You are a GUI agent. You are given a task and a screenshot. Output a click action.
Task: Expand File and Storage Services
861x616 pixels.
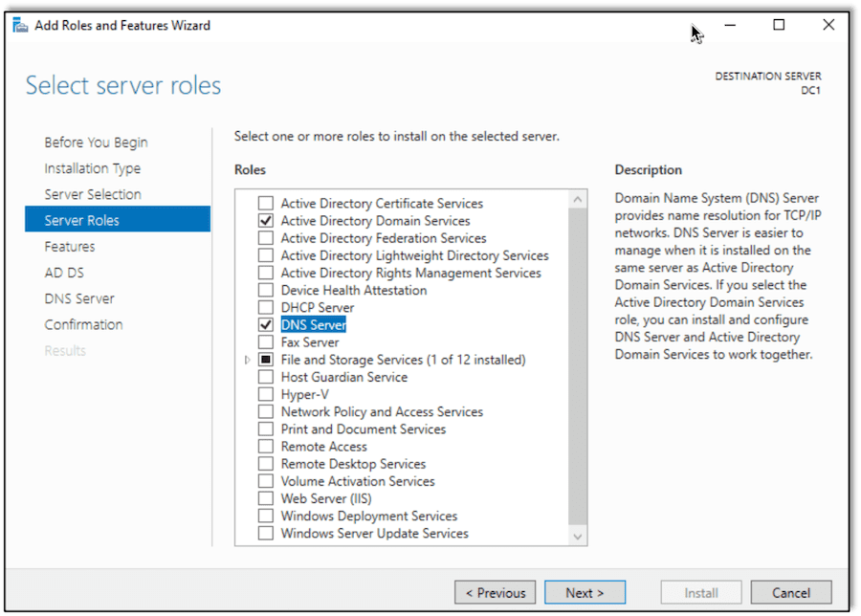point(248,359)
